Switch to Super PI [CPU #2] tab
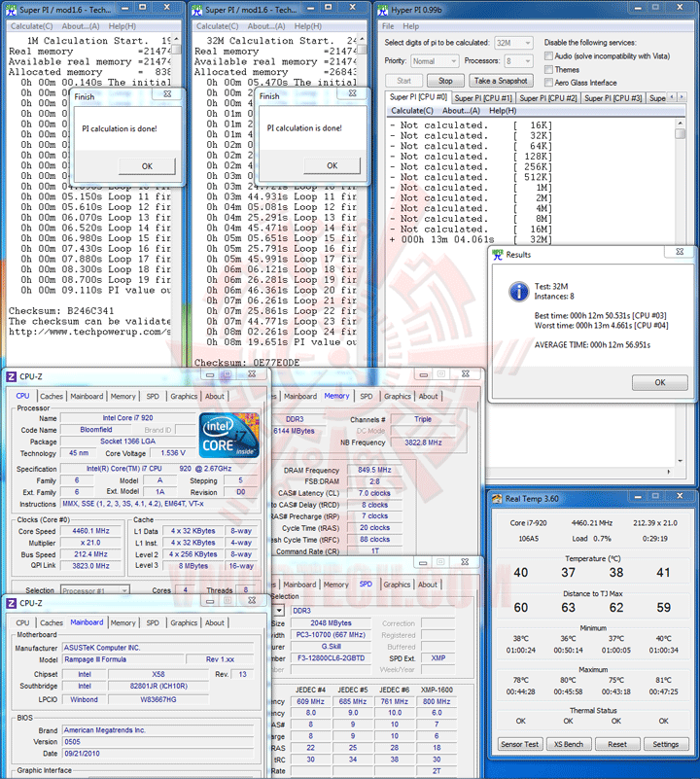 tap(548, 98)
